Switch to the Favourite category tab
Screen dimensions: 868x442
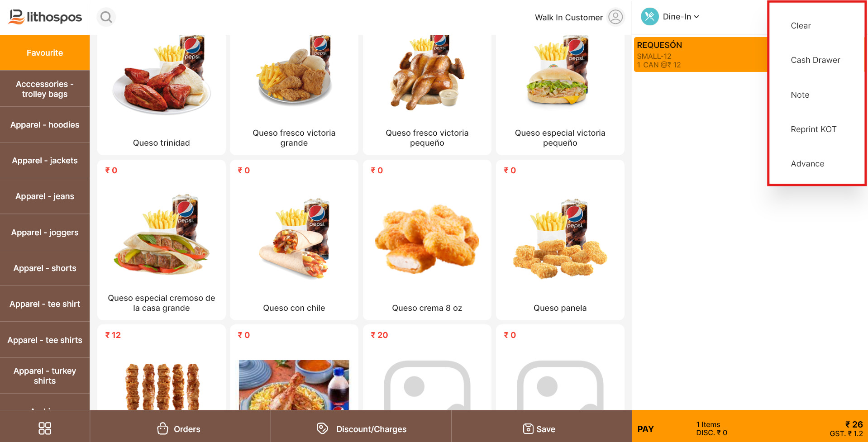45,53
